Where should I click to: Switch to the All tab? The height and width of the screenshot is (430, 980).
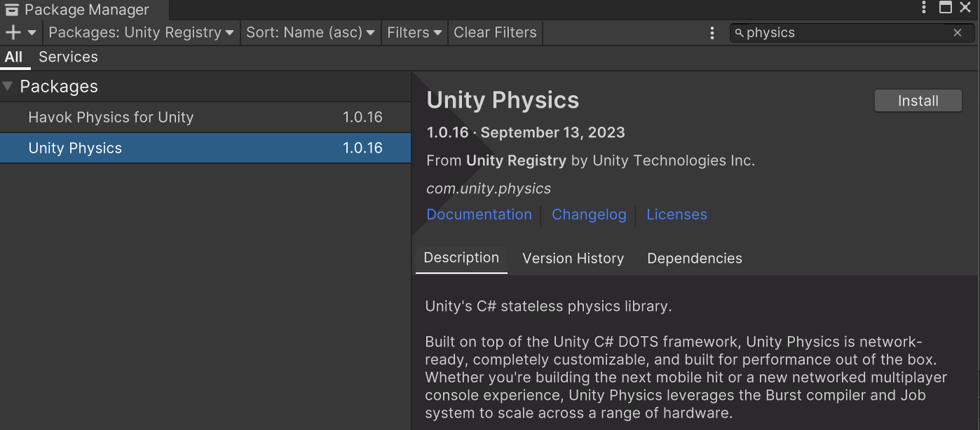click(14, 57)
